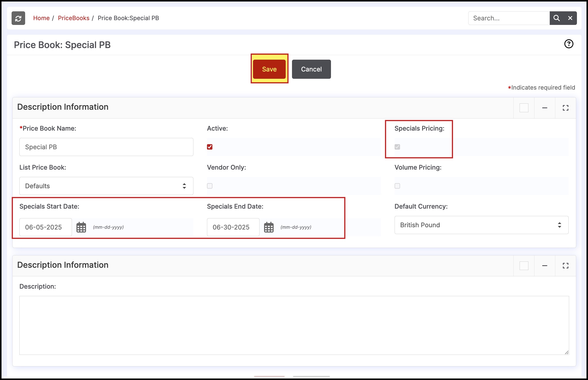Go to Home breadcrumb link

[41, 18]
